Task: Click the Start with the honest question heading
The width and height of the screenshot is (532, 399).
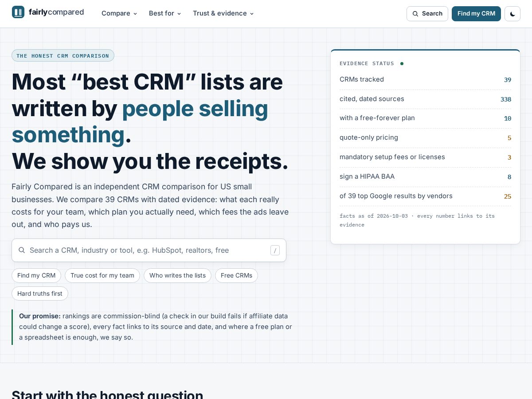Action: click(x=107, y=395)
